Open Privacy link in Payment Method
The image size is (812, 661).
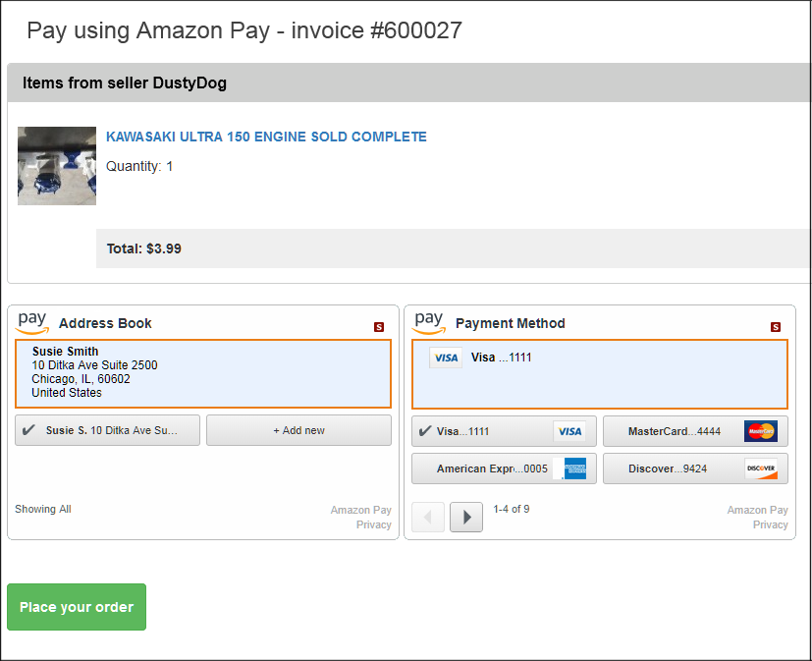coord(770,524)
